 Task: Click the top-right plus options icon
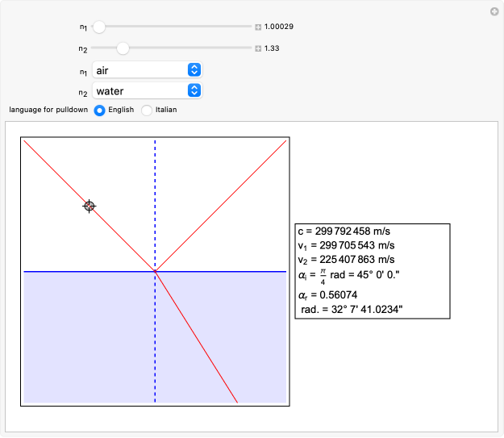pos(494,12)
